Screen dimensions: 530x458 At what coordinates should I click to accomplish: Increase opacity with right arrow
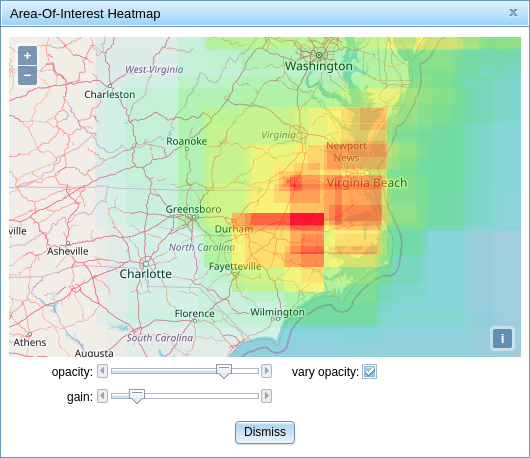[x=266, y=371]
